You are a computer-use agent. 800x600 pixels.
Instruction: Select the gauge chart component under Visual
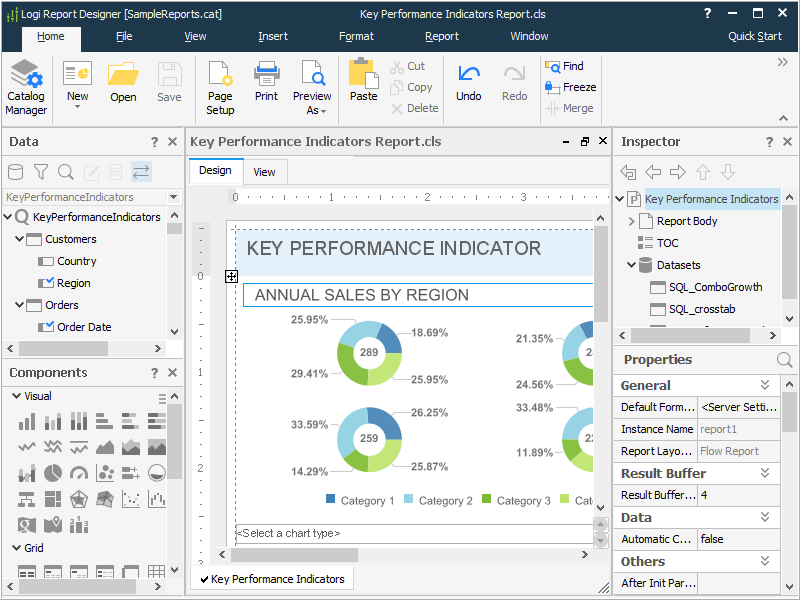80,471
